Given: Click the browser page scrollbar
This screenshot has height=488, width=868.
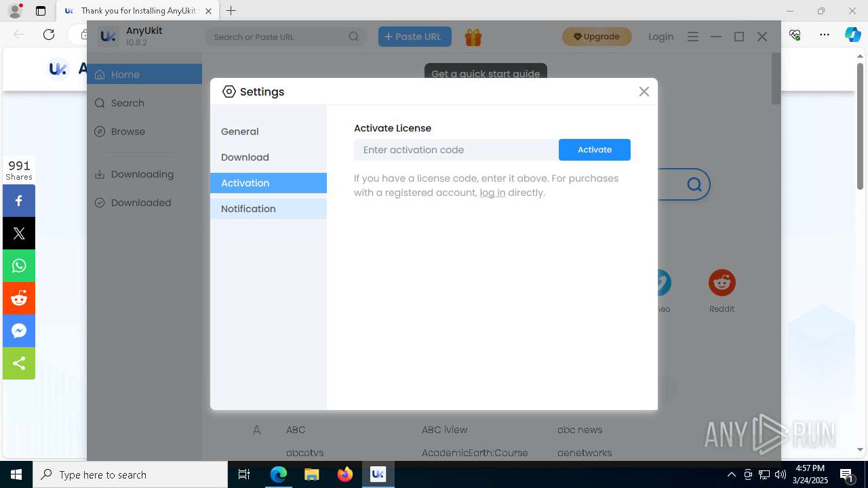Looking at the screenshot, I should 861,127.
